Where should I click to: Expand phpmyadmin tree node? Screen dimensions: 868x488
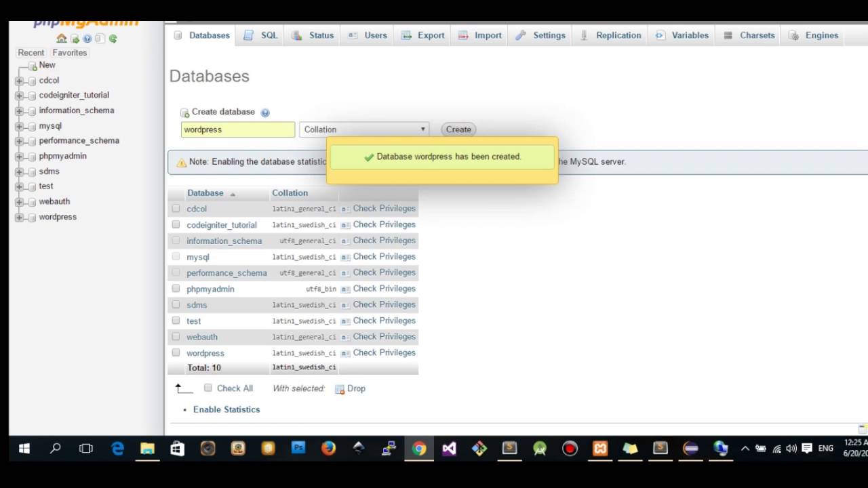coord(19,157)
